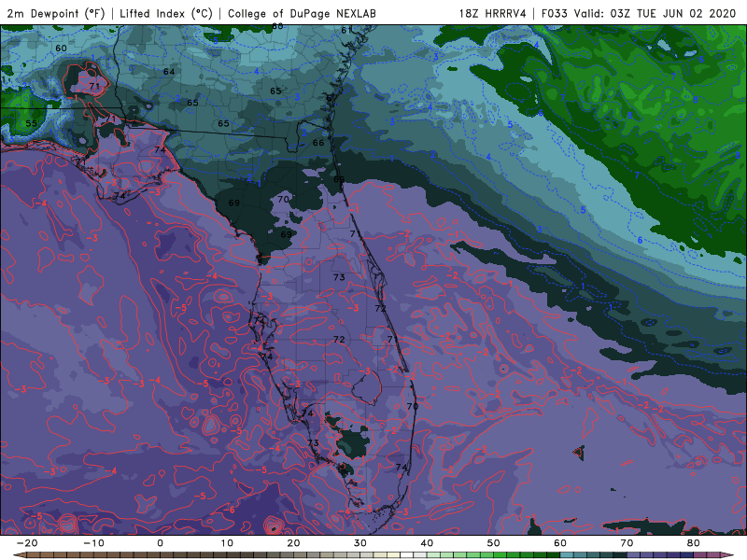
Task: Click the '-10' color bar label
Action: (x=93, y=543)
